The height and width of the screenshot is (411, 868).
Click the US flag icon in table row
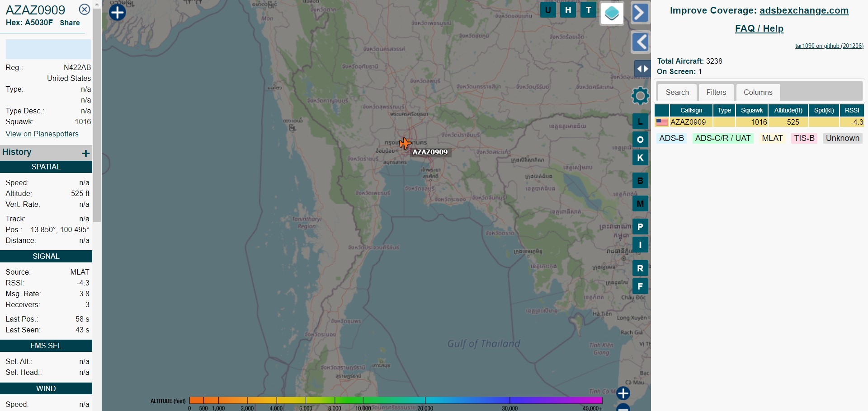(662, 122)
